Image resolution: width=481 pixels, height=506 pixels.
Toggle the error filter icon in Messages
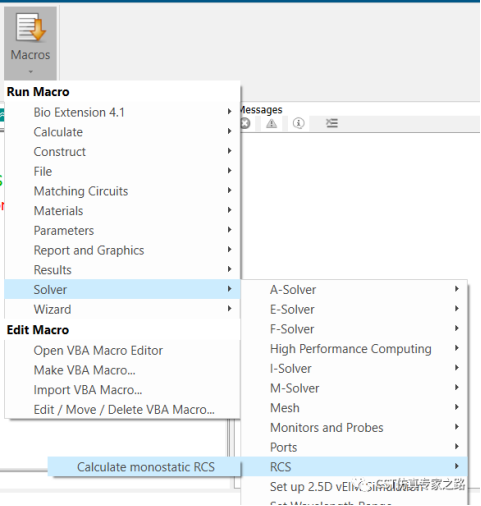pyautogui.click(x=245, y=123)
